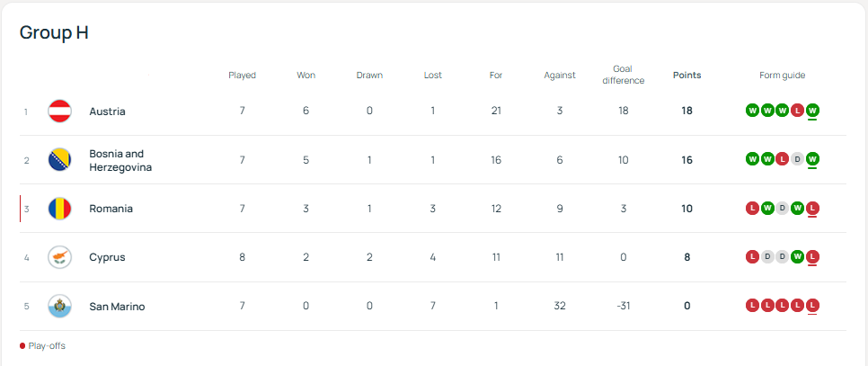868x366 pixels.
Task: Click Bosnia's grey draw form badge
Action: [x=797, y=159]
